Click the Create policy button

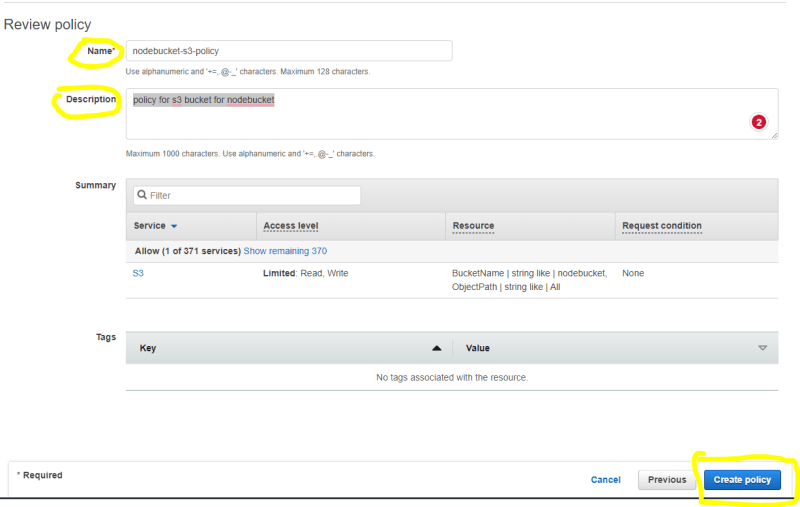742,479
